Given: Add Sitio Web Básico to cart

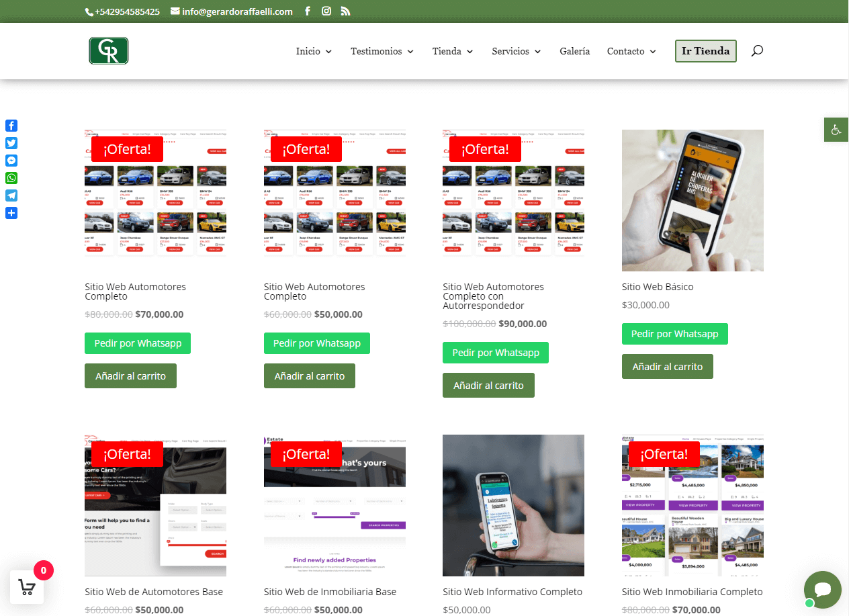Looking at the screenshot, I should click(668, 367).
